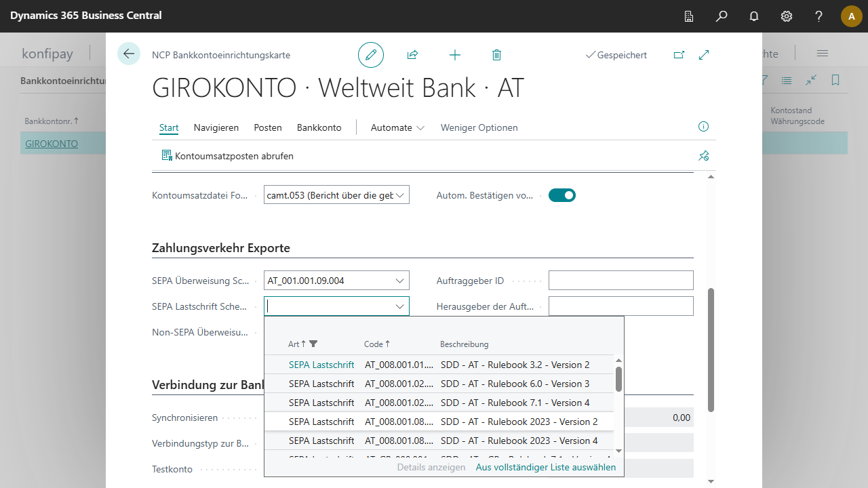Image resolution: width=868 pixels, height=488 pixels.
Task: Click the collapse arrows icon in background page
Action: [811, 81]
